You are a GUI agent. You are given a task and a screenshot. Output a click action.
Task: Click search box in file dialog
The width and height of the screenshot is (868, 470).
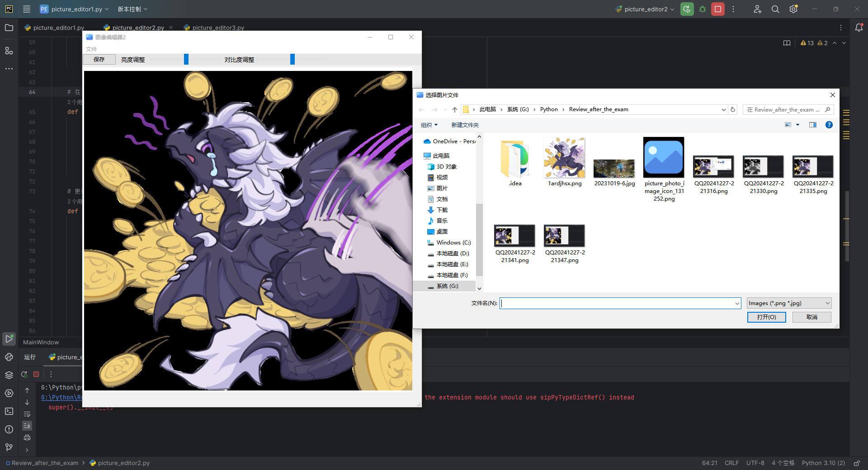pos(788,109)
